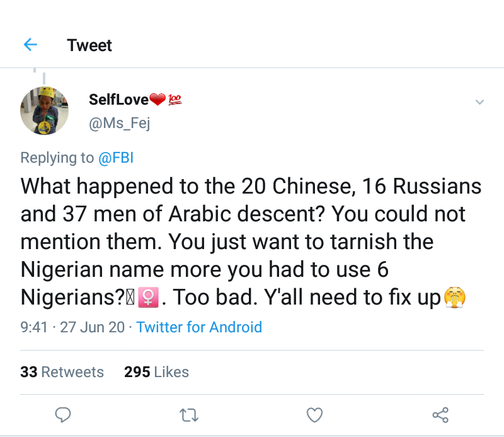
Task: Click the Tweet header title
Action: point(89,45)
